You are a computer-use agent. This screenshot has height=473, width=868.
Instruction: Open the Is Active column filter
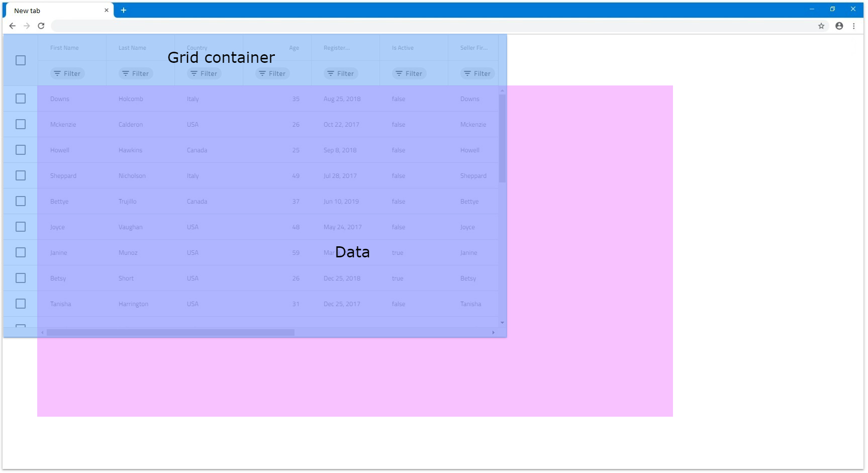click(x=409, y=74)
